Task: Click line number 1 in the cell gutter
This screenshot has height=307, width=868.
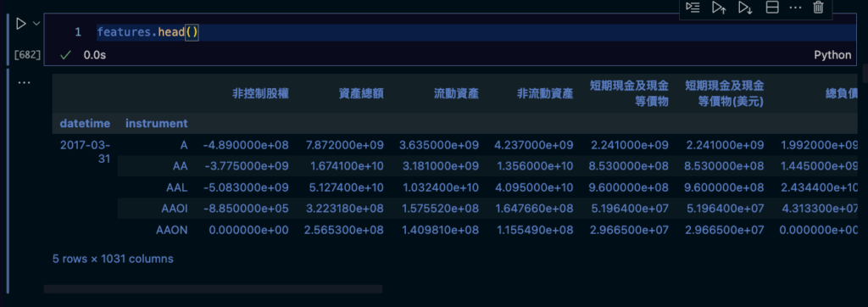Action: click(78, 32)
